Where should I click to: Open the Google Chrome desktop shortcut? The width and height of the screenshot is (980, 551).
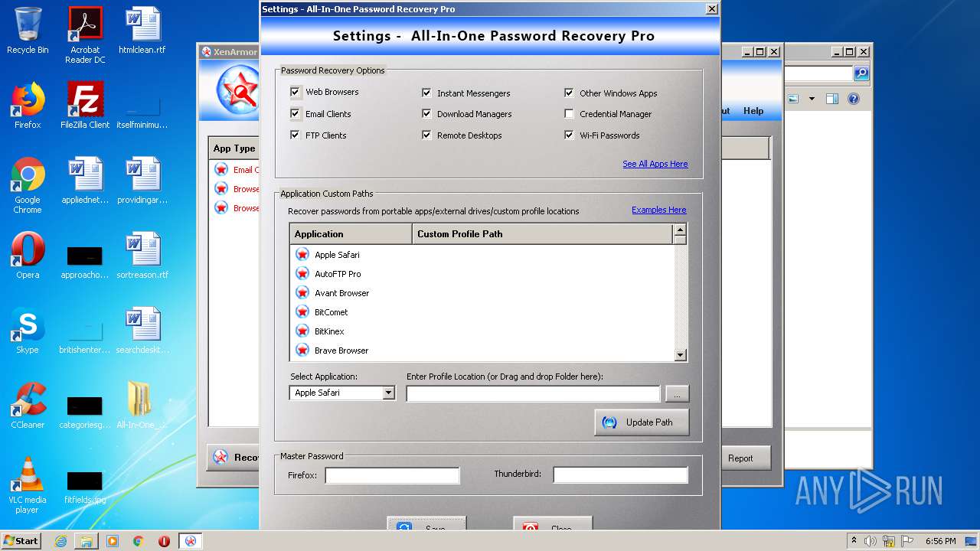(x=28, y=185)
